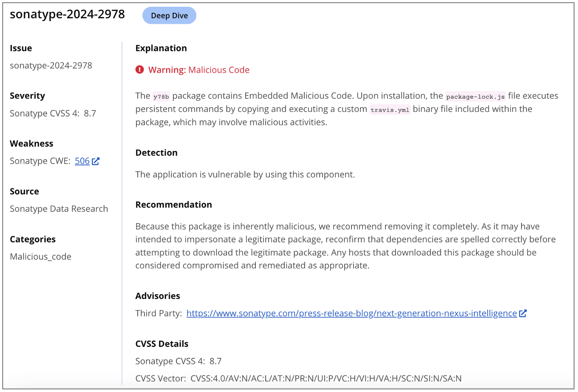Click the Advisories section heading
The width and height of the screenshot is (578, 392).
tap(158, 296)
